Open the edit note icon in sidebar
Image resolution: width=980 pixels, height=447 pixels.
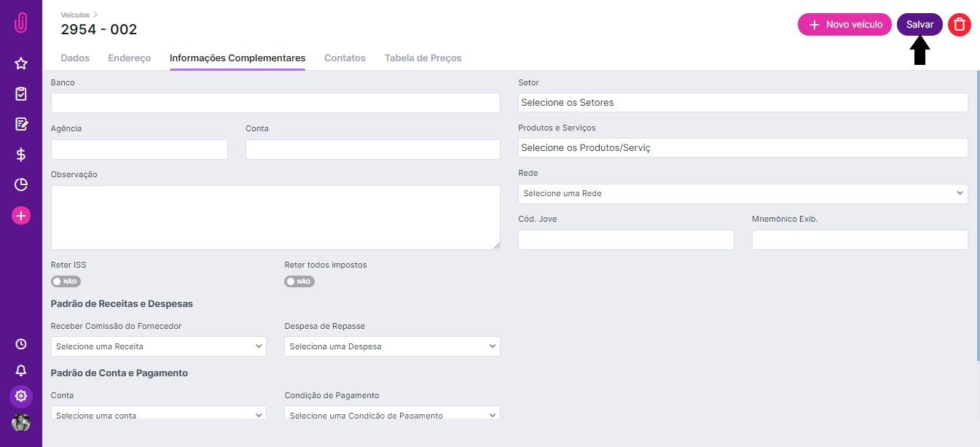pyautogui.click(x=21, y=124)
